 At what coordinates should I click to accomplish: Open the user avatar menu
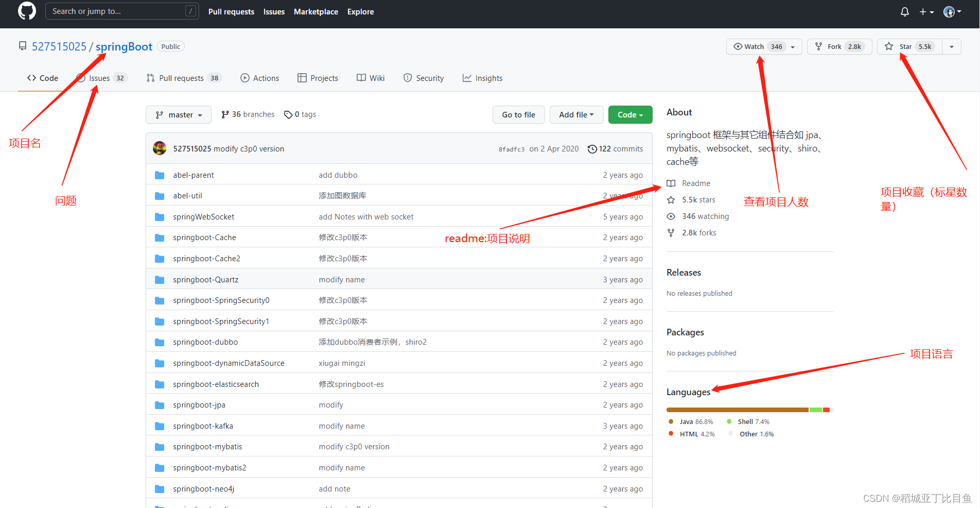point(952,12)
